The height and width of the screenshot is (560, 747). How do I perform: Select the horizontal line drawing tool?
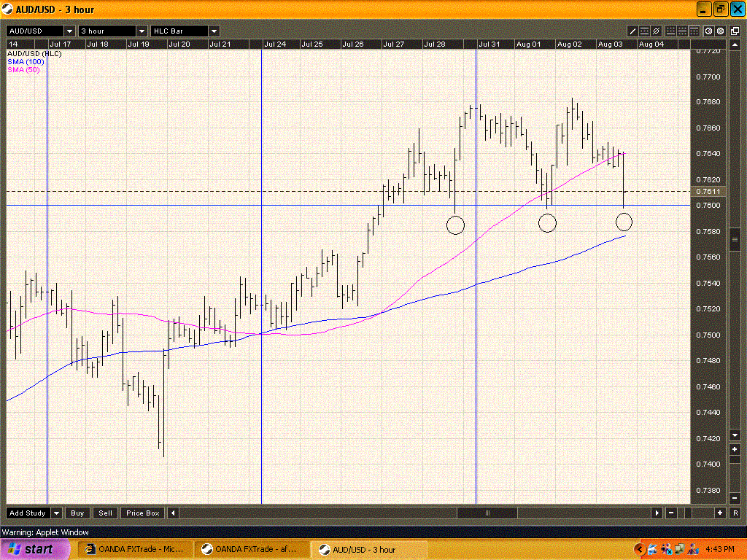click(x=644, y=31)
